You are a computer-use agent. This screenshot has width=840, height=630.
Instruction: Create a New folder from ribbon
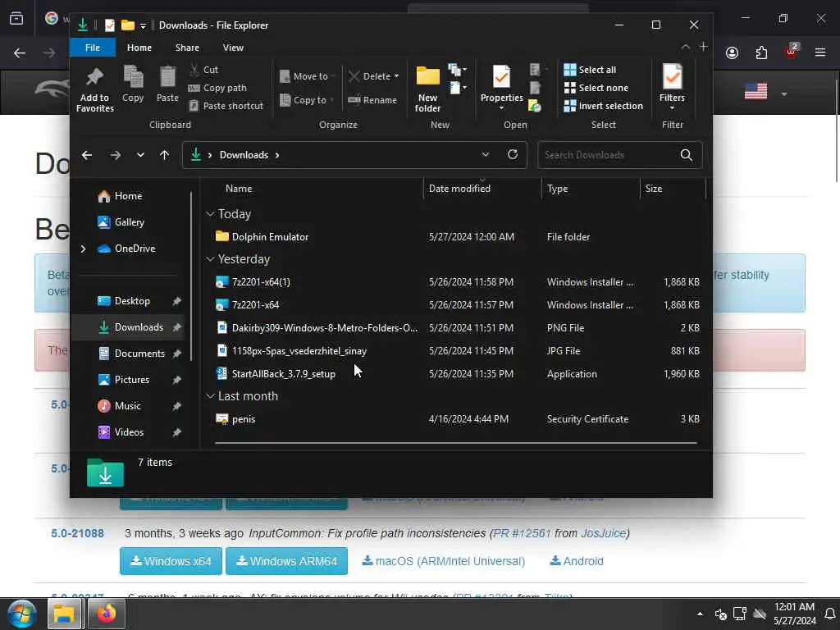point(427,88)
